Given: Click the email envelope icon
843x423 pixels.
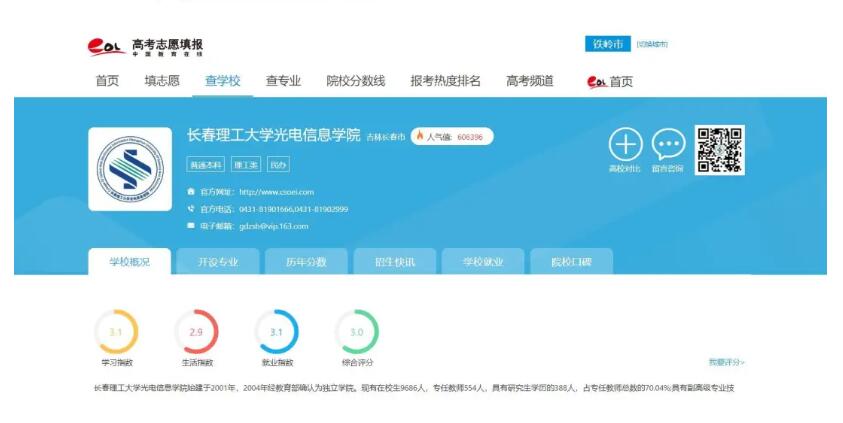Looking at the screenshot, I should 191,226.
